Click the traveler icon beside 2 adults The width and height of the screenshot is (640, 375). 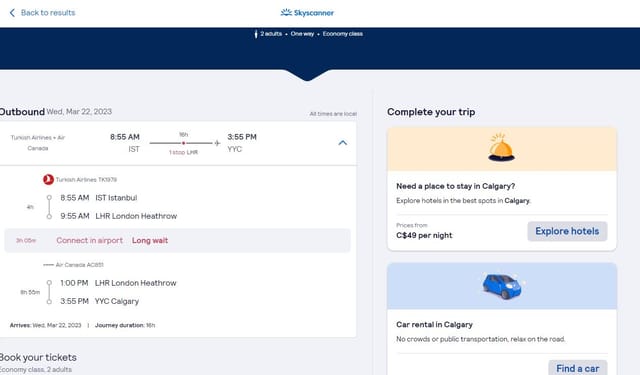(x=256, y=34)
